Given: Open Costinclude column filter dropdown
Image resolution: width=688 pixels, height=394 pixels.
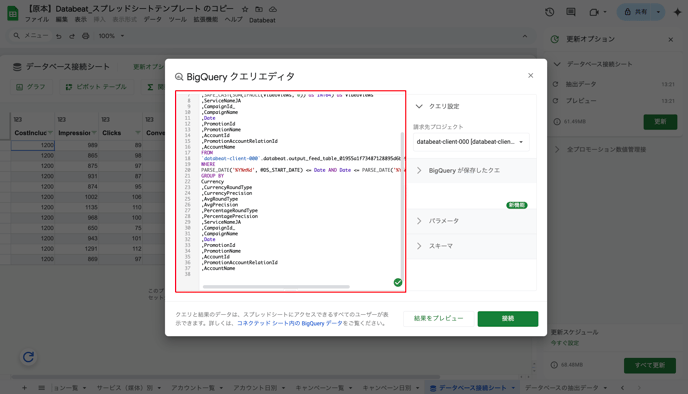Looking at the screenshot, I should (x=50, y=133).
